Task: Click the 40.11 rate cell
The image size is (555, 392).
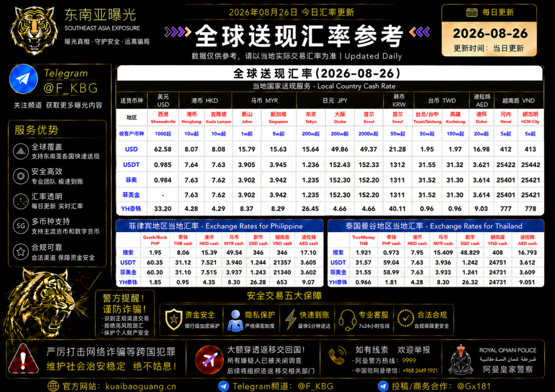Action: [397, 209]
